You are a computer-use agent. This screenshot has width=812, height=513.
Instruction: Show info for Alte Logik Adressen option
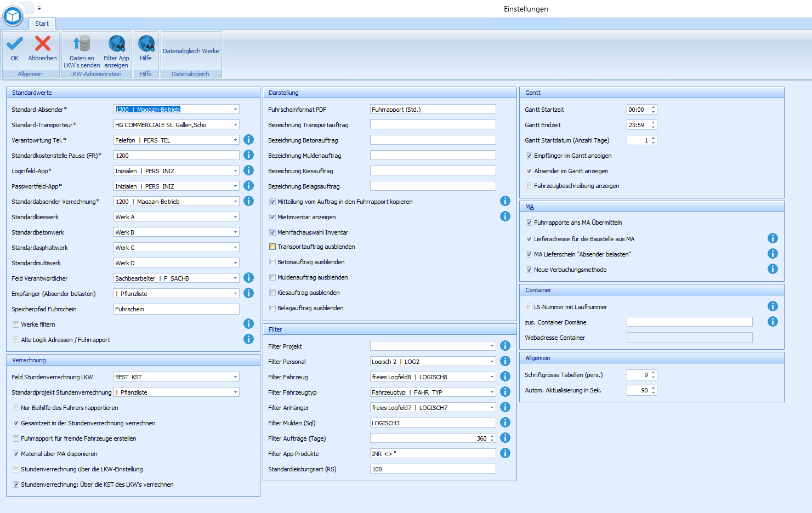[x=249, y=339]
